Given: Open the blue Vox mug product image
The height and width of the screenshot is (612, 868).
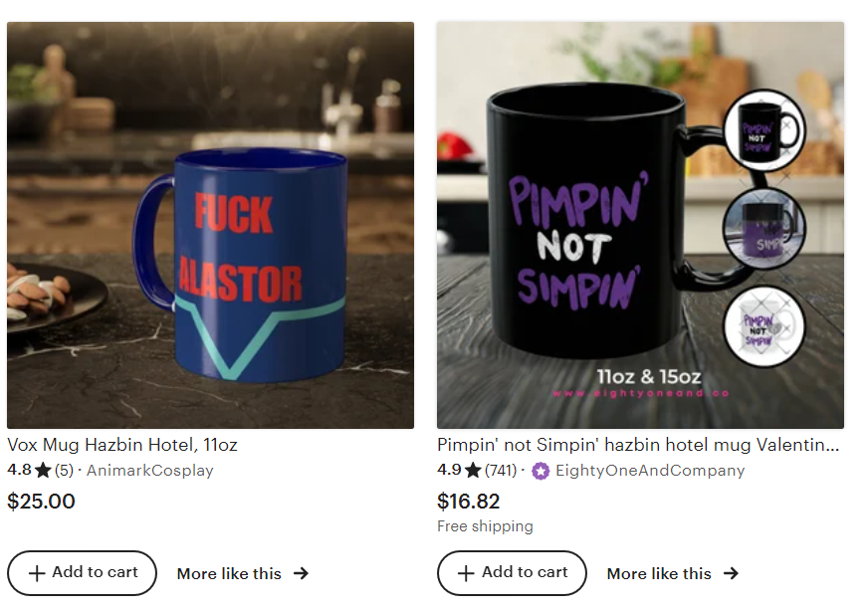Looking at the screenshot, I should coord(210,225).
